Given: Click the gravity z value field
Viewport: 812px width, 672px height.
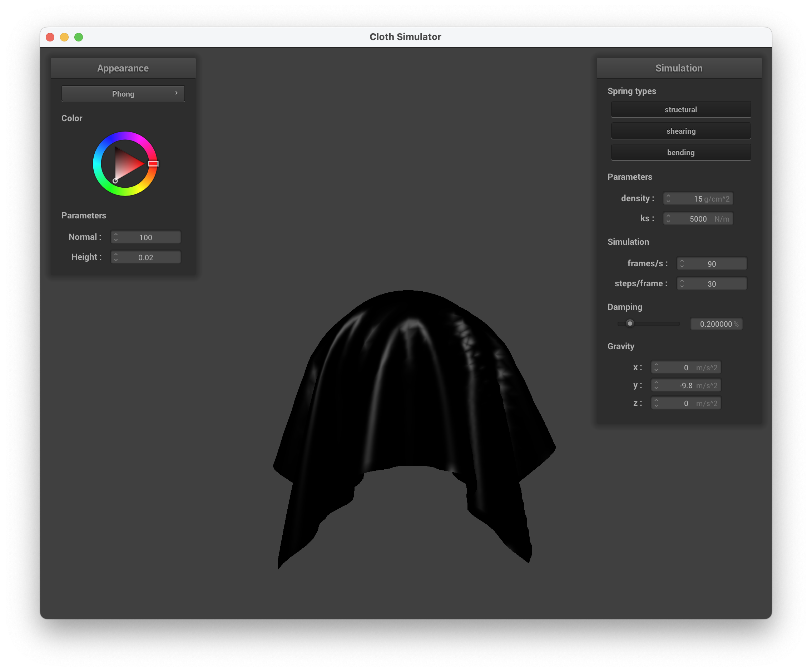Looking at the screenshot, I should point(686,403).
